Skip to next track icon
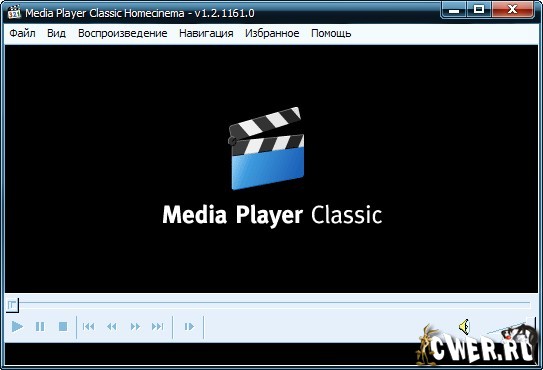 (x=158, y=326)
